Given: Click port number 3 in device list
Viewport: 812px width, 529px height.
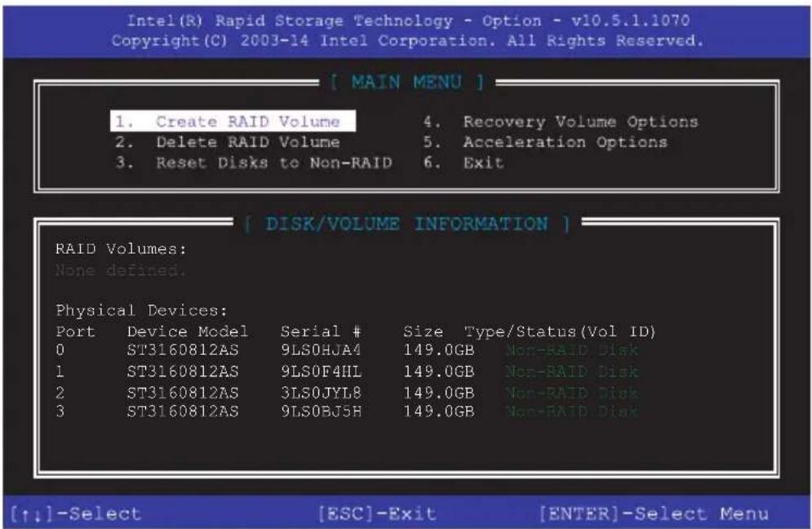Looking at the screenshot, I should (x=60, y=411).
